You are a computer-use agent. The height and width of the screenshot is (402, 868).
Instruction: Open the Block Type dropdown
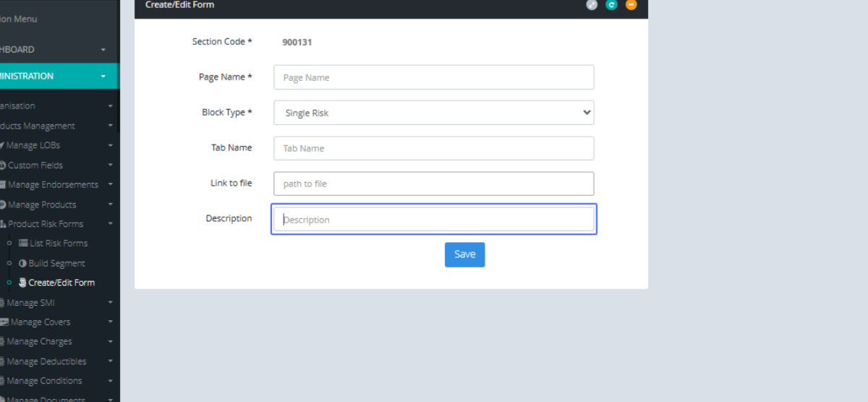[x=433, y=113]
